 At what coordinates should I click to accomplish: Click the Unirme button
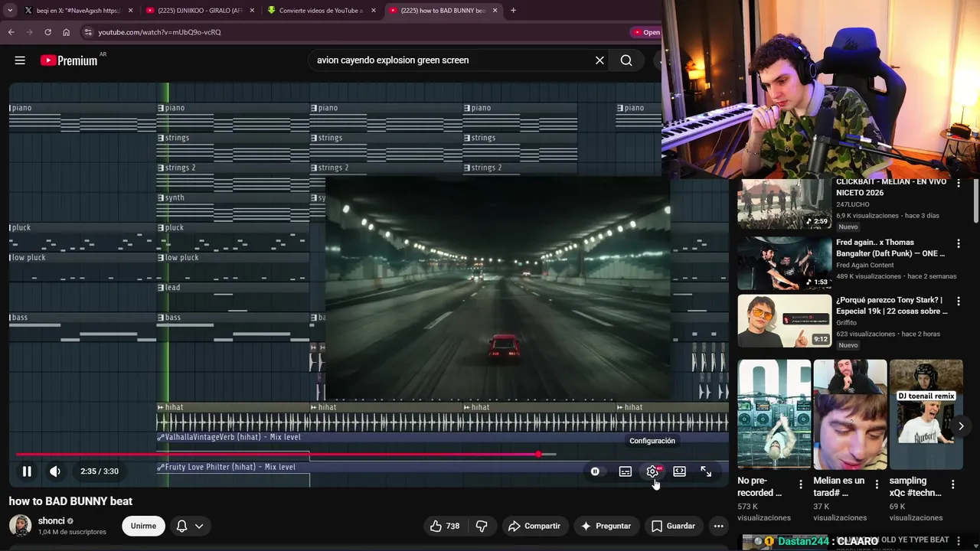(143, 526)
